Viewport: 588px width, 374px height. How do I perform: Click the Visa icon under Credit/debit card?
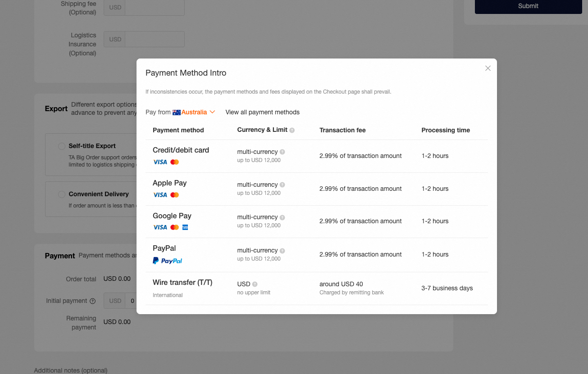160,162
